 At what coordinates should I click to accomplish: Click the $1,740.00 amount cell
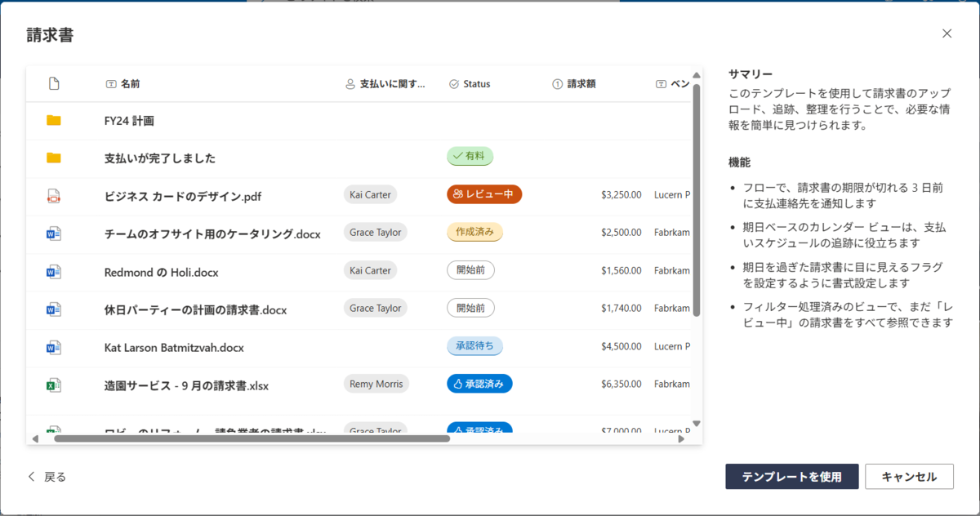pyautogui.click(x=621, y=309)
